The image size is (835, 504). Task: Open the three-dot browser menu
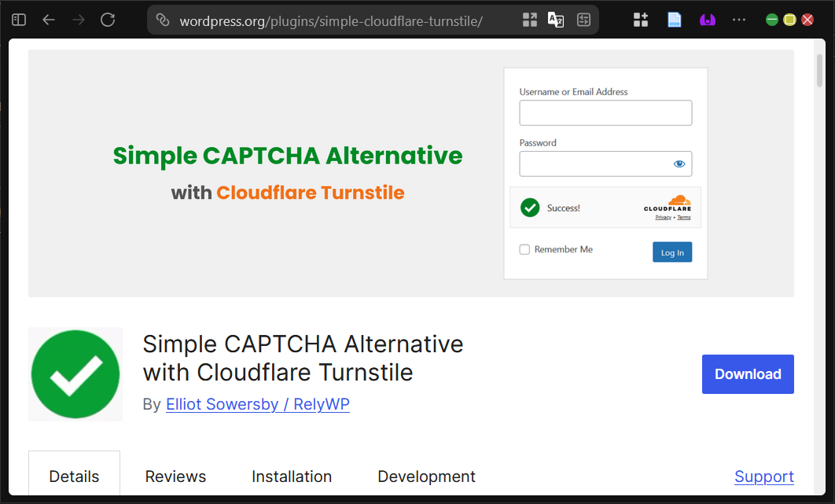coord(738,20)
